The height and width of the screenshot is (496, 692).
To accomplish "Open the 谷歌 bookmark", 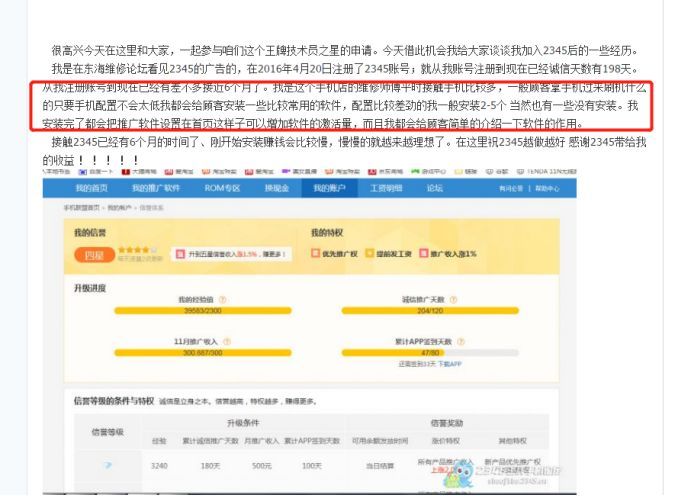I will (x=497, y=172).
